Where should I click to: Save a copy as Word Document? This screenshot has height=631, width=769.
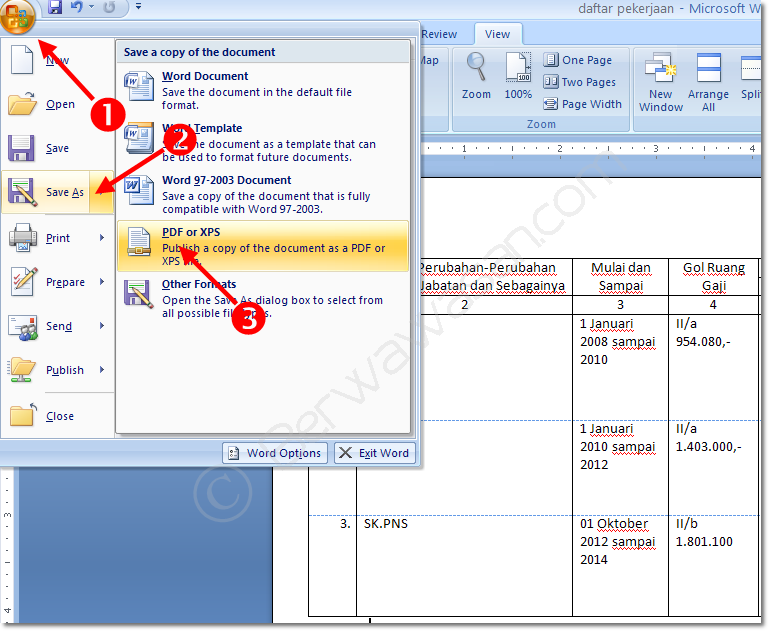[263, 90]
